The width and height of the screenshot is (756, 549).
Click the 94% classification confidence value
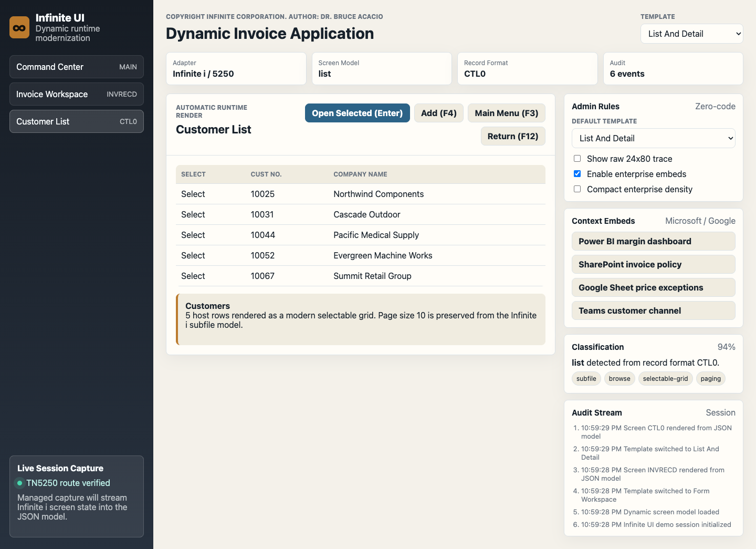click(x=726, y=347)
